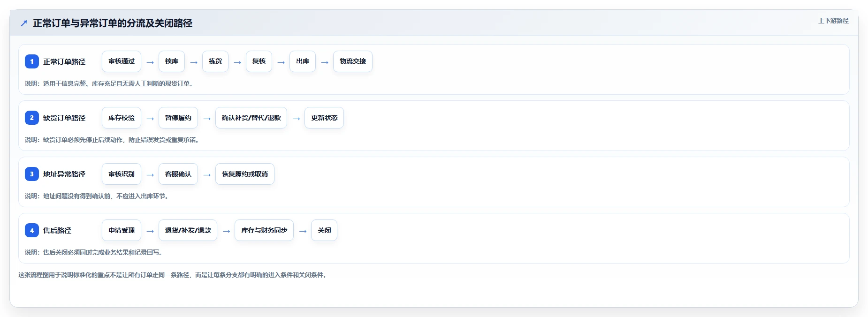Select the 复核 step
The width and height of the screenshot is (868, 317).
click(x=259, y=61)
